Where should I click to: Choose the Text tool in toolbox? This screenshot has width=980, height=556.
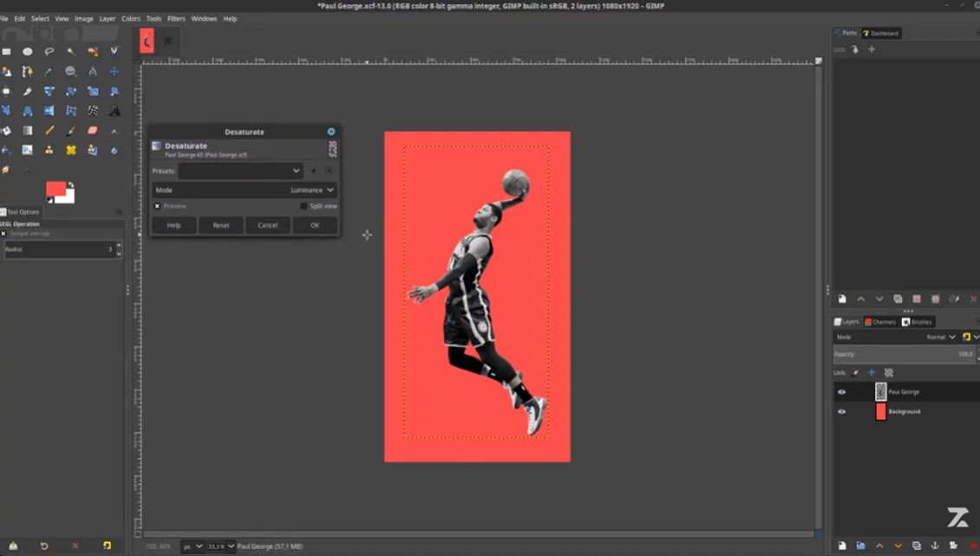point(114,111)
